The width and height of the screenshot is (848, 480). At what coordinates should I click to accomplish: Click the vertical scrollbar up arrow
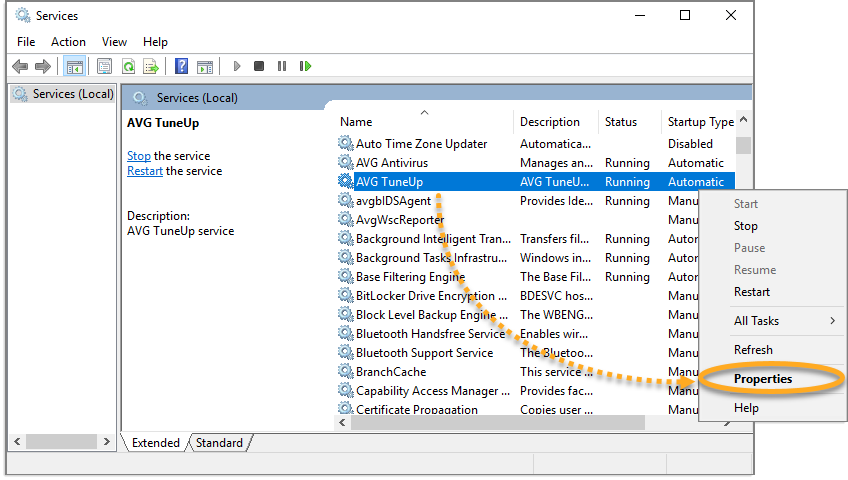744,119
